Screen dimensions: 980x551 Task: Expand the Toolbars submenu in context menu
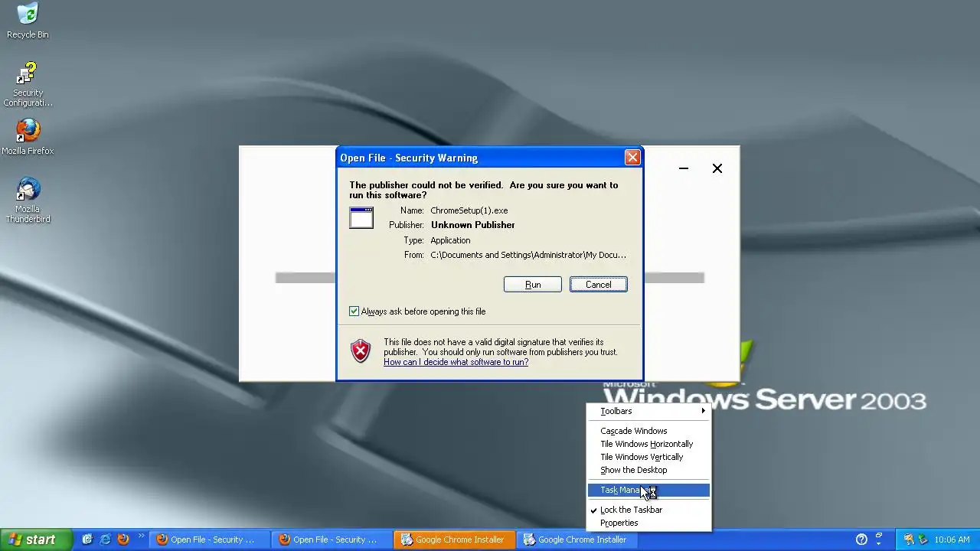(x=649, y=411)
